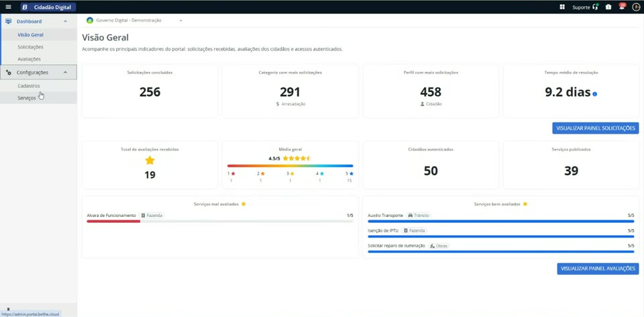This screenshot has height=317, width=644.
Task: Click the Suporte headset icon
Action: (x=596, y=7)
